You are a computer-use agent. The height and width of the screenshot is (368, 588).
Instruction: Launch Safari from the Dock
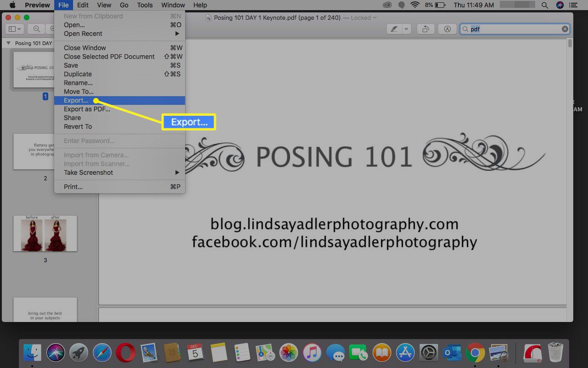tap(102, 353)
